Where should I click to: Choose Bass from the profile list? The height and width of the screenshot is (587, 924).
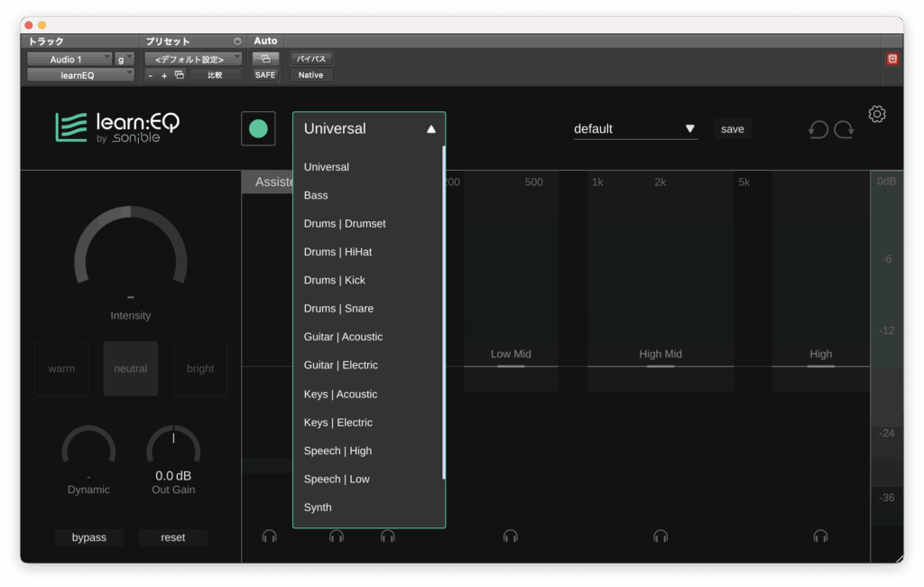(x=368, y=195)
